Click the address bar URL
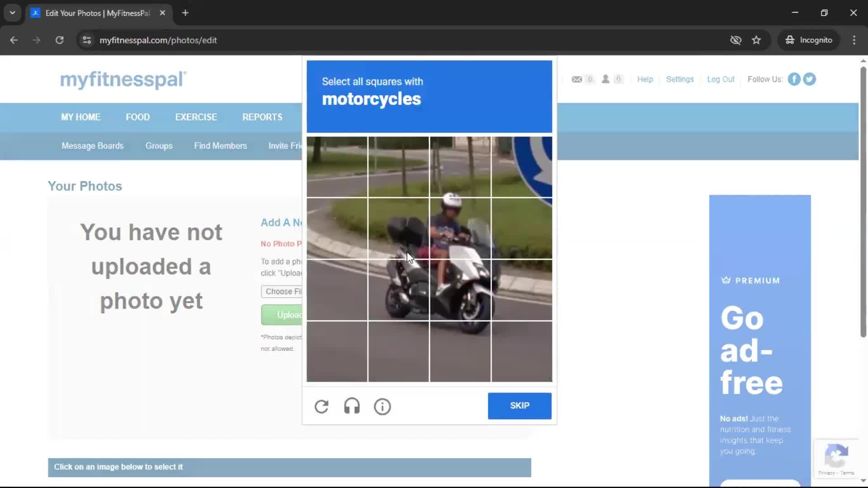This screenshot has height=488, width=868. coord(158,40)
